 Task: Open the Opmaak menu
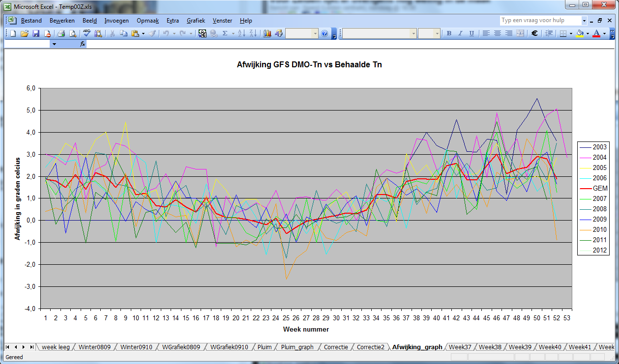tap(147, 21)
